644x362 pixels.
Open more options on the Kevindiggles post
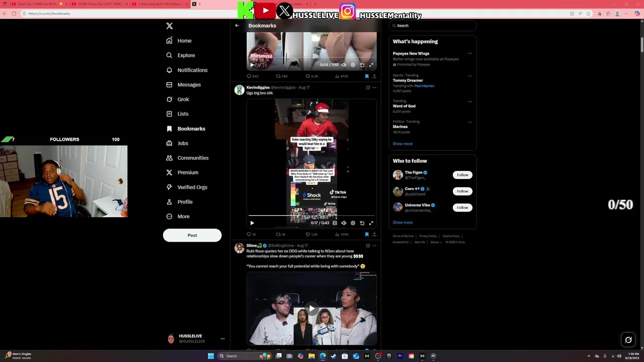tap(374, 87)
